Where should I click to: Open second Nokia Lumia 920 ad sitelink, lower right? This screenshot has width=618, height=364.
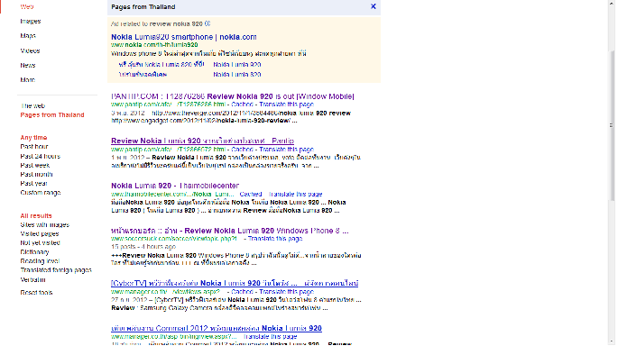(x=237, y=75)
